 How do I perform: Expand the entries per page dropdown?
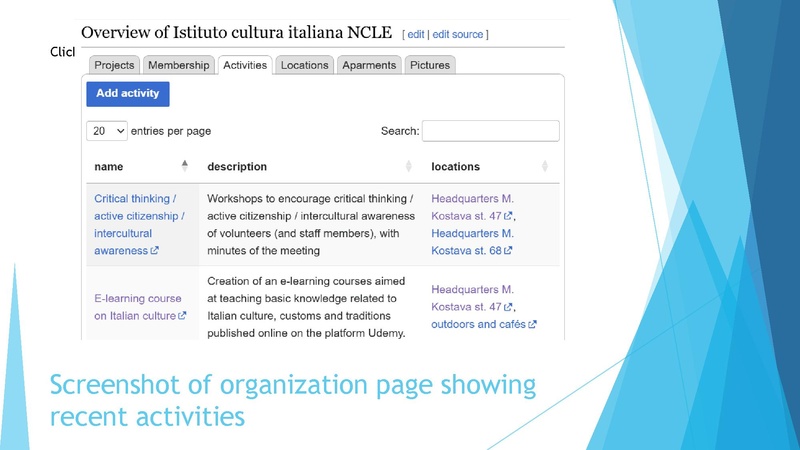[x=108, y=131]
